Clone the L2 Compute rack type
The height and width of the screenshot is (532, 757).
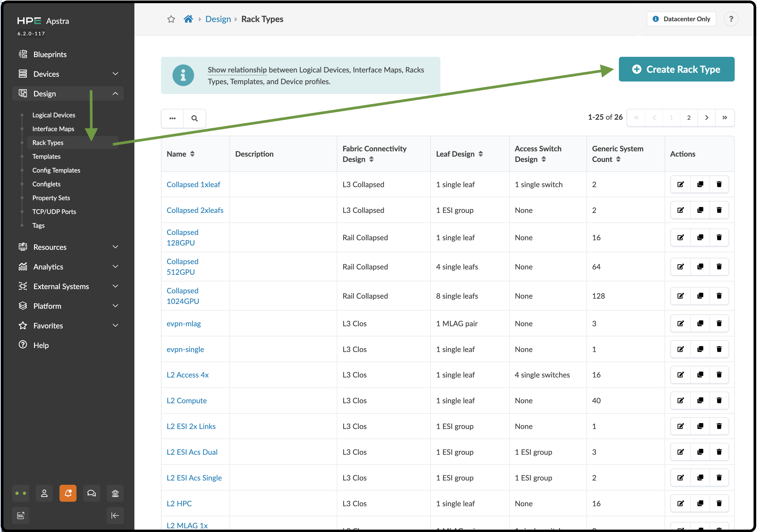700,401
